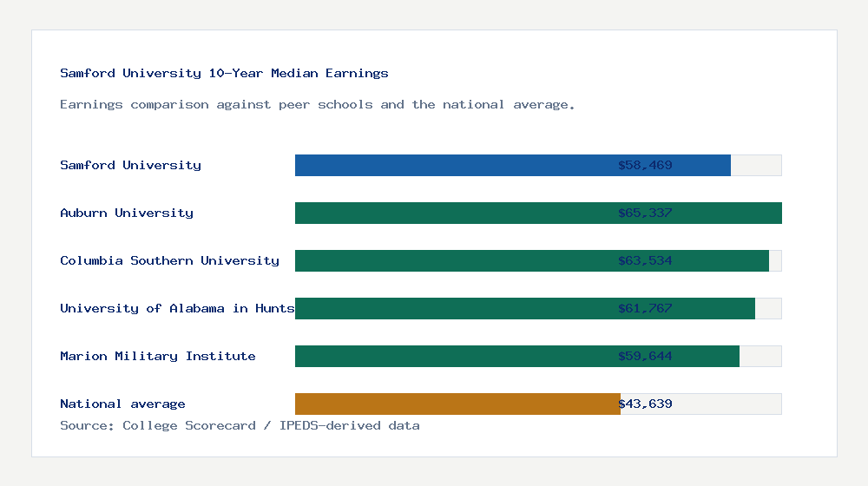Click the $58,469 value on Samford bar
Screen dimensions: 868x486
point(645,165)
